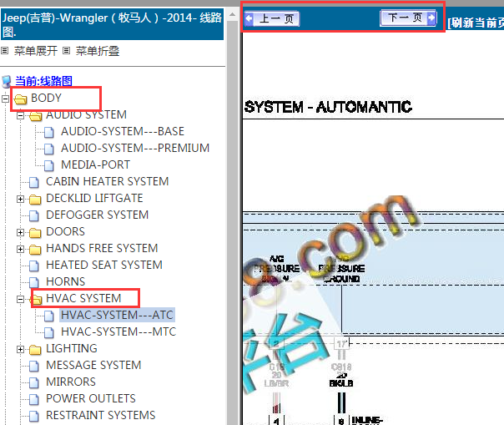The image size is (504, 425).
Task: Open RESTRAINT SYSTEMS diagram
Action: coord(101,416)
